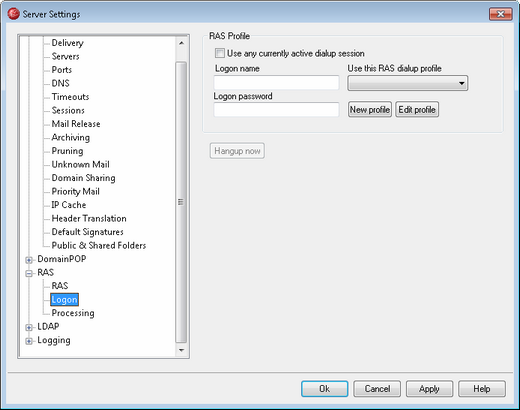Enable Use any currently active dialup session

[x=220, y=53]
